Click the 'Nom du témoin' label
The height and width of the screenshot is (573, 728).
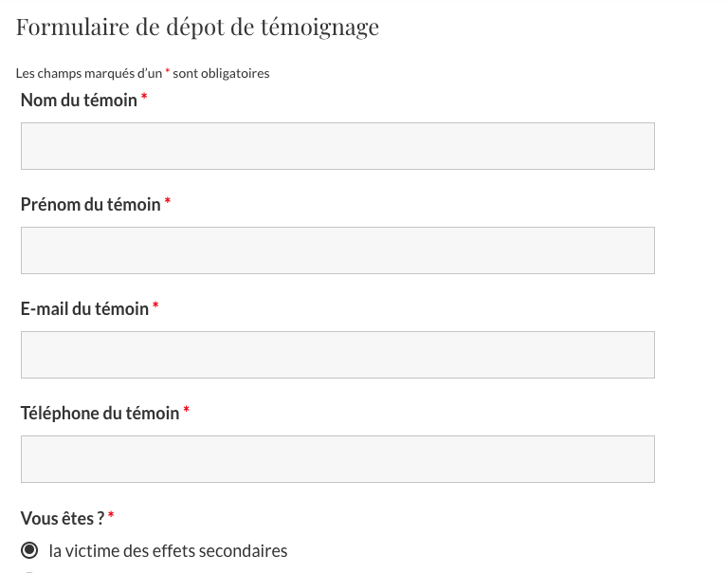(79, 100)
